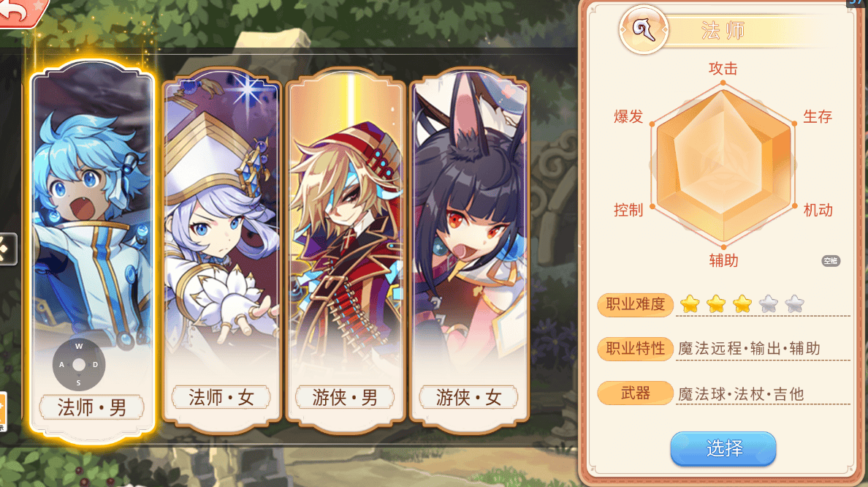
Task: Click the first difficulty star
Action: [x=690, y=304]
